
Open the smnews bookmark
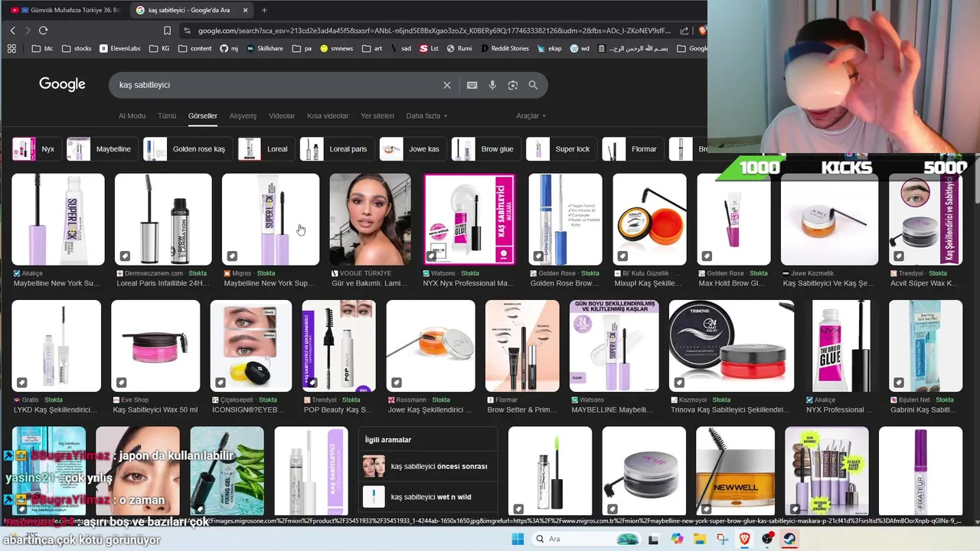(337, 48)
